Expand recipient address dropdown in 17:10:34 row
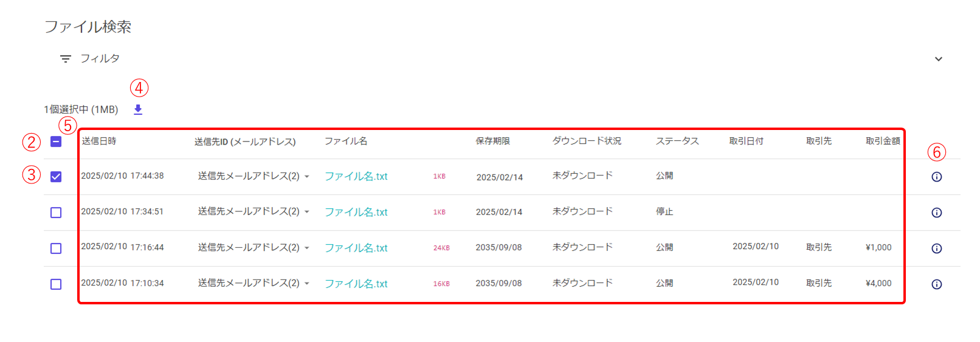 [307, 284]
